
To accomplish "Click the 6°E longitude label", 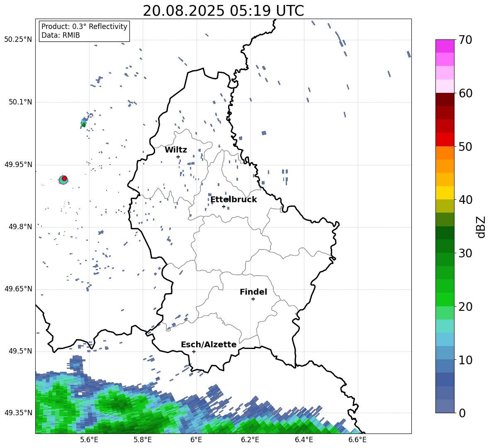I will (x=196, y=440).
